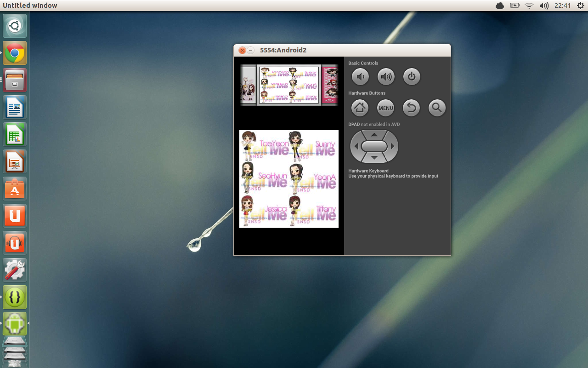The height and width of the screenshot is (368, 588).
Task: Open the cloud indicator in top panel
Action: 500,6
